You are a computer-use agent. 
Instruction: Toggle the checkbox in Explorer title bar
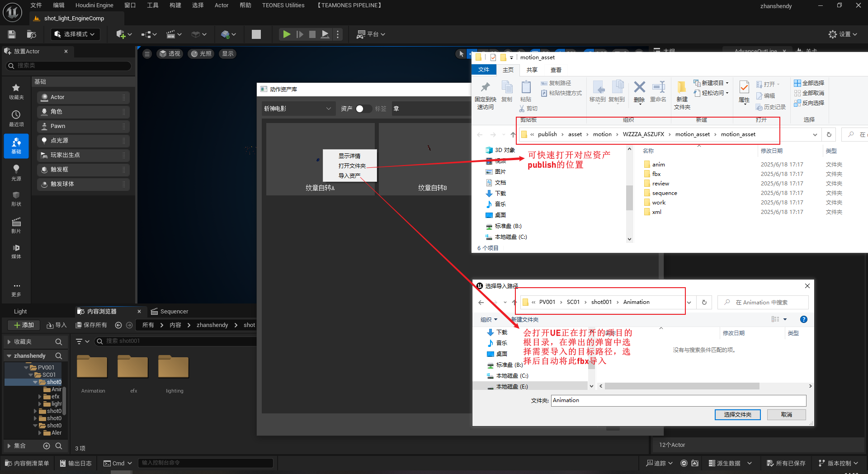493,57
